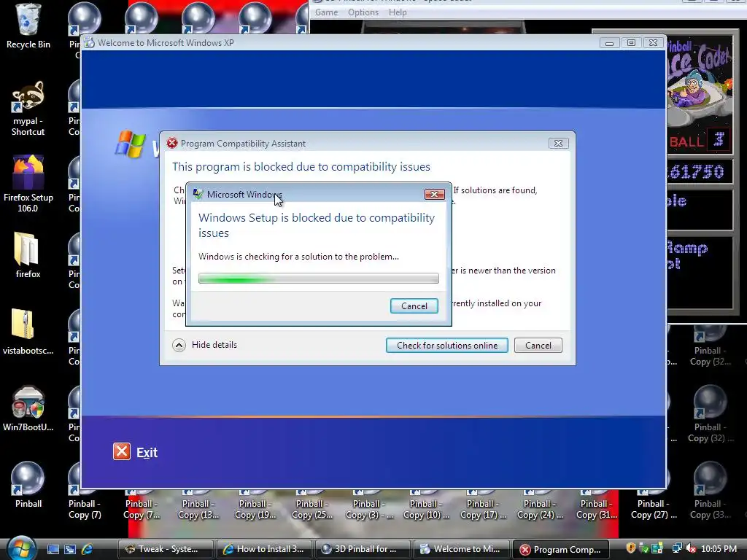
Task: Select the Pinball shortcut desktop icon
Action: 28,485
